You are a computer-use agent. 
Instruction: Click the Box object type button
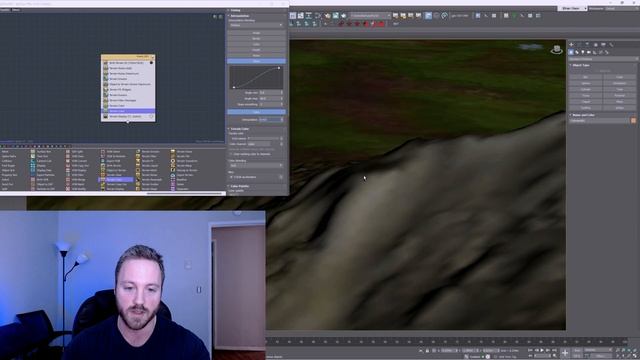point(586,77)
